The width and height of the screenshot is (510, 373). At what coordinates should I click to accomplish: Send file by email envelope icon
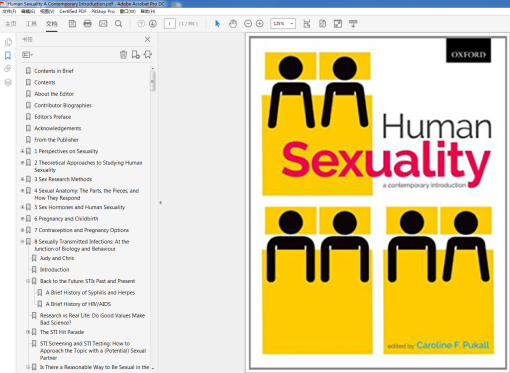[103, 24]
